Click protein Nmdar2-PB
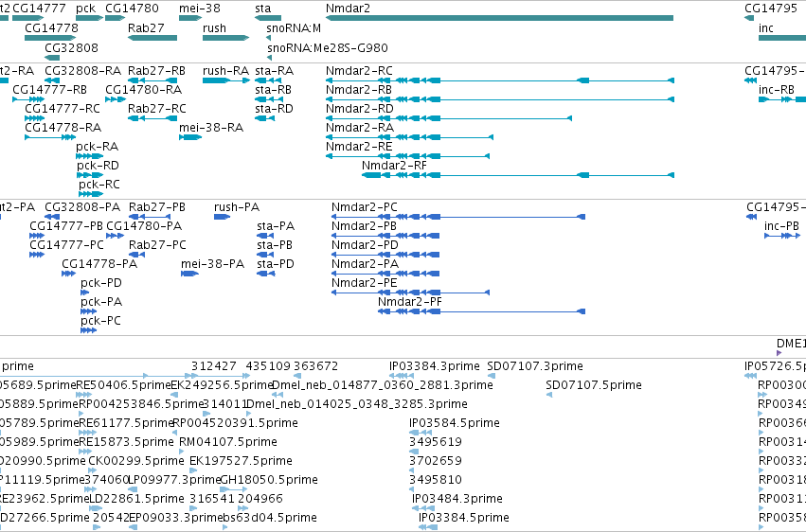The height and width of the screenshot is (532, 806). (364, 226)
